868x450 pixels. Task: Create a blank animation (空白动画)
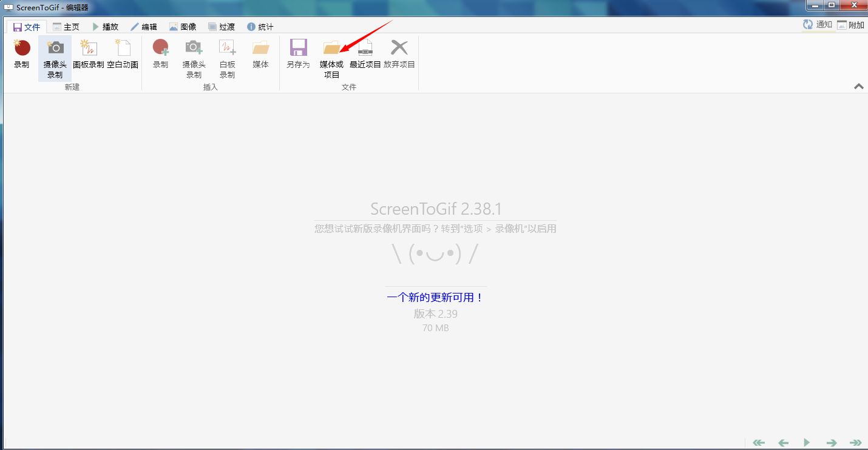[123, 54]
